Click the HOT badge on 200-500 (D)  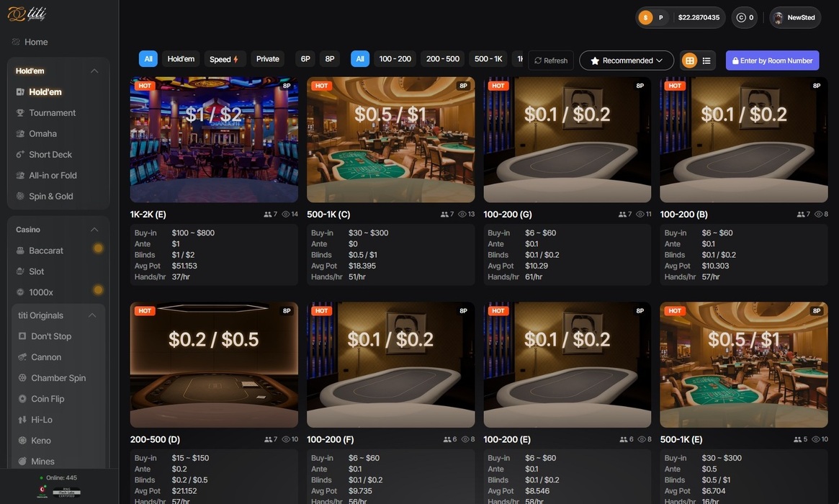pyautogui.click(x=145, y=311)
